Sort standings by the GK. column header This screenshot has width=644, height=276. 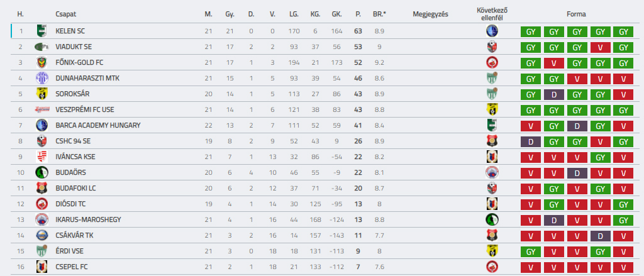(x=336, y=14)
